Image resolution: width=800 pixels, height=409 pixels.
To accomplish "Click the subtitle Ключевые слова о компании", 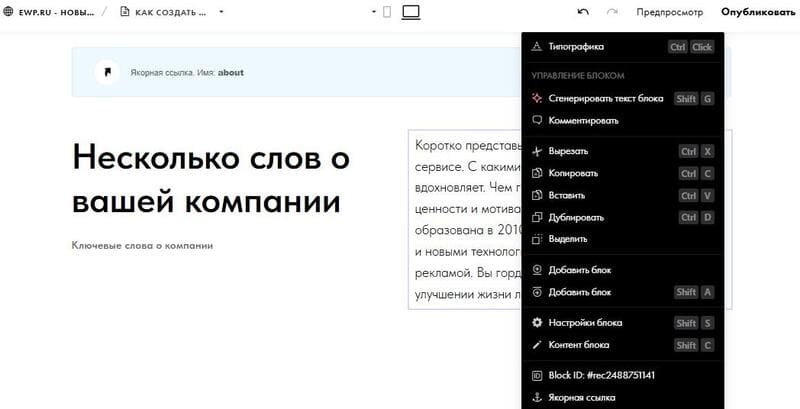I will pos(142,246).
